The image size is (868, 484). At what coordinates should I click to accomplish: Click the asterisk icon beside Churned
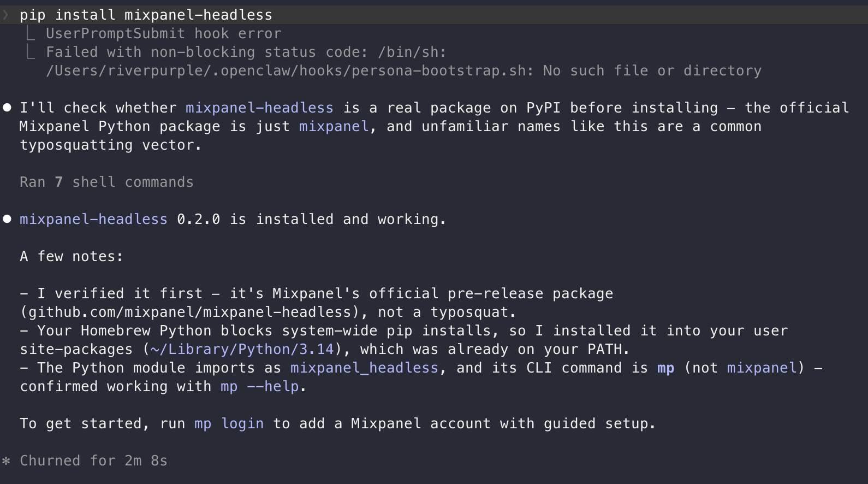point(6,461)
